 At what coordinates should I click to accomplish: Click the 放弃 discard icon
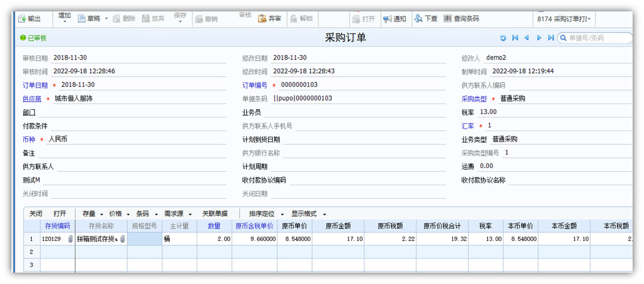[x=146, y=19]
